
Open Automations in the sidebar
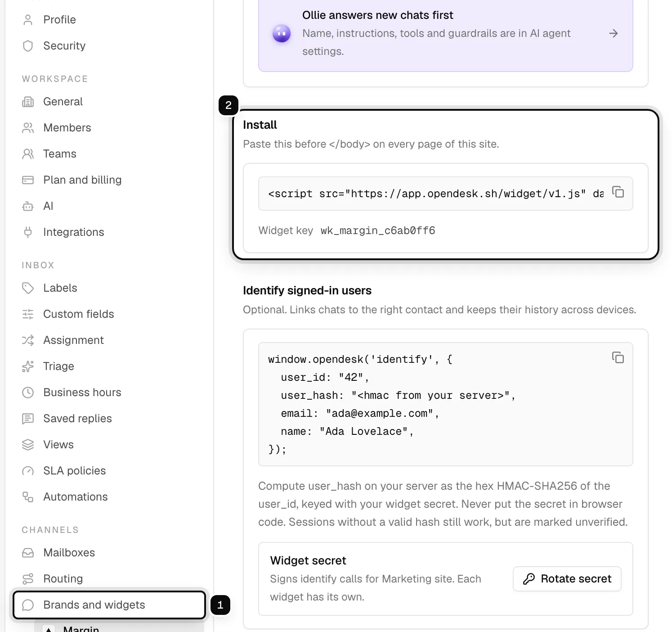click(x=109, y=497)
